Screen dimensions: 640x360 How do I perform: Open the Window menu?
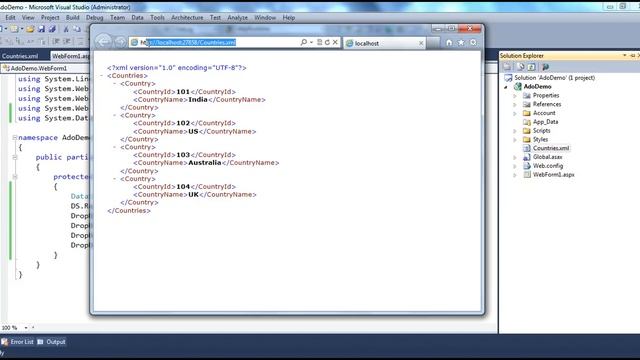[265, 18]
